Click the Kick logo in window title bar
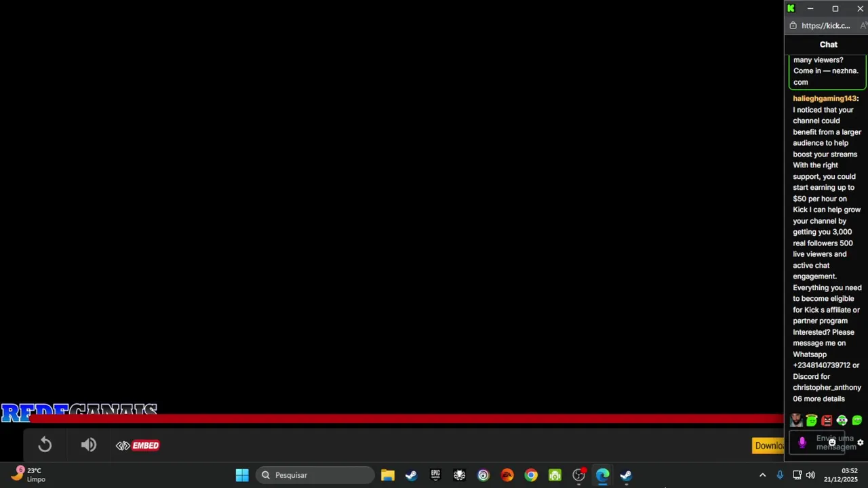 [791, 8]
